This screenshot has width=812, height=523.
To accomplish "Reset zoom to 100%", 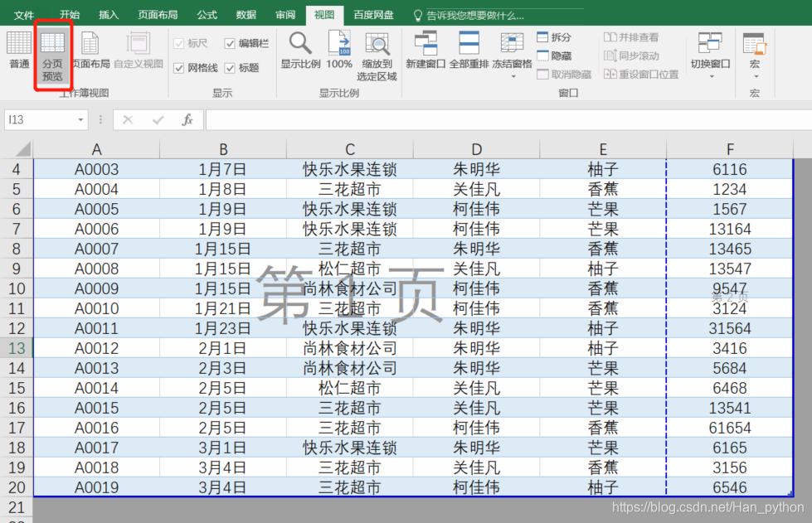I will (339, 51).
